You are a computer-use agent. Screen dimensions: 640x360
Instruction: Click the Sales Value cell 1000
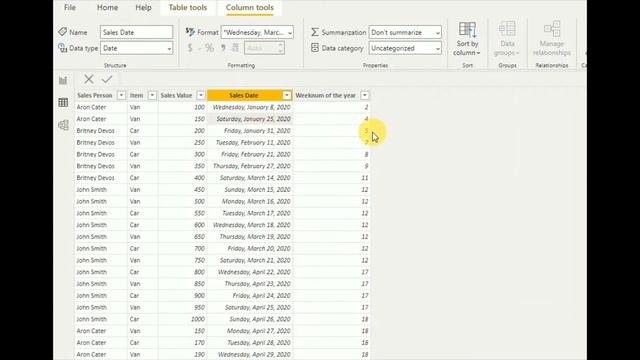click(182, 319)
